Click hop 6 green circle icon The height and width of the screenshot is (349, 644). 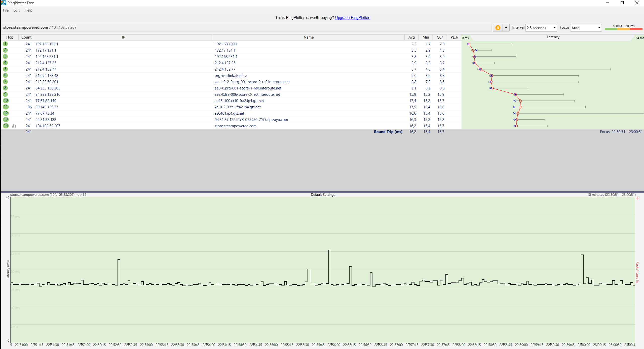pos(5,75)
